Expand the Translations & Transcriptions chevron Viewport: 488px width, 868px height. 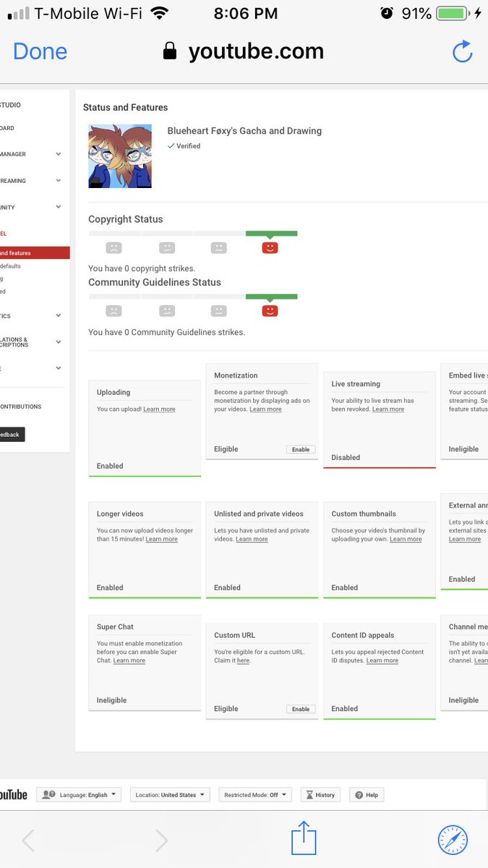pos(59,342)
